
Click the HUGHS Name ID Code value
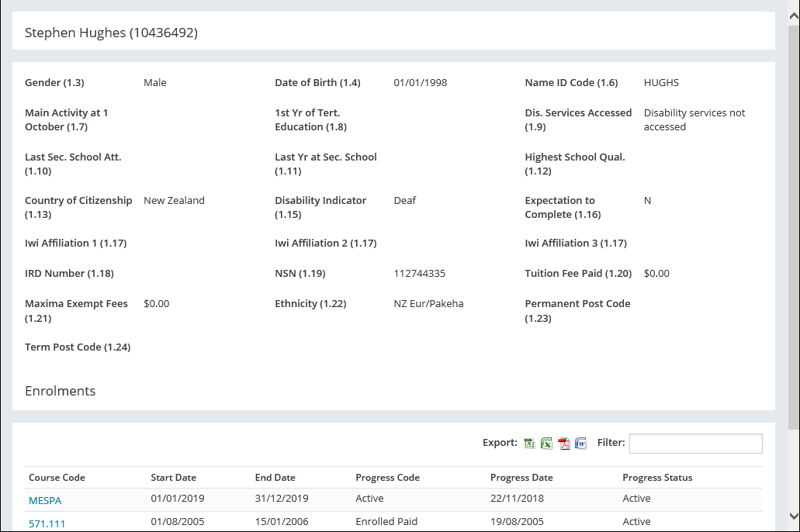(x=661, y=83)
